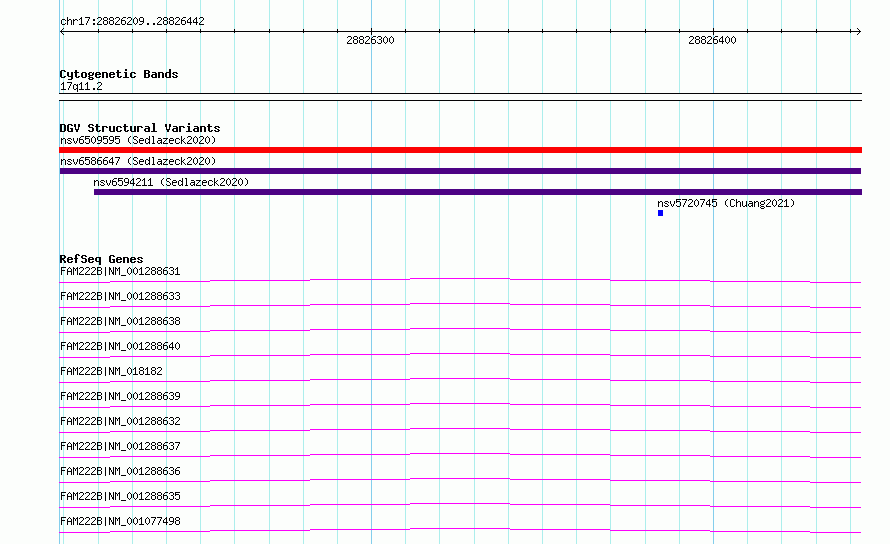Select transcript FAM222B|NM_001288633

click(x=120, y=296)
